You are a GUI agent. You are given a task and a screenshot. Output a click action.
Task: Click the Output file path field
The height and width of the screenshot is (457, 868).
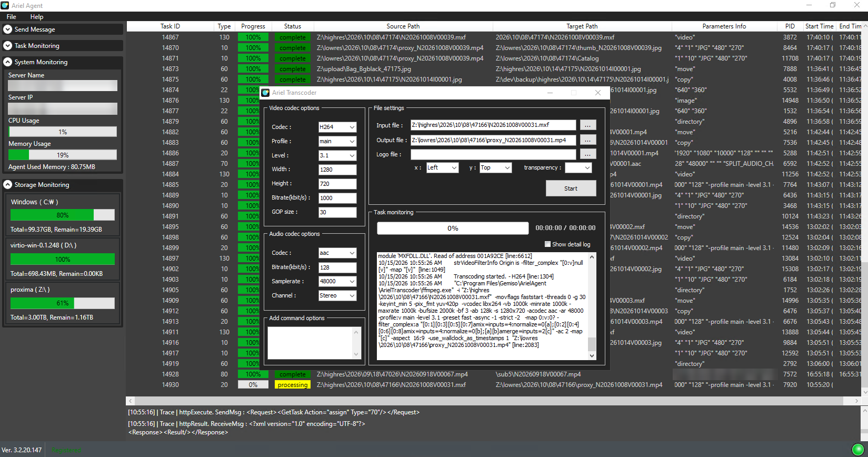tap(493, 140)
